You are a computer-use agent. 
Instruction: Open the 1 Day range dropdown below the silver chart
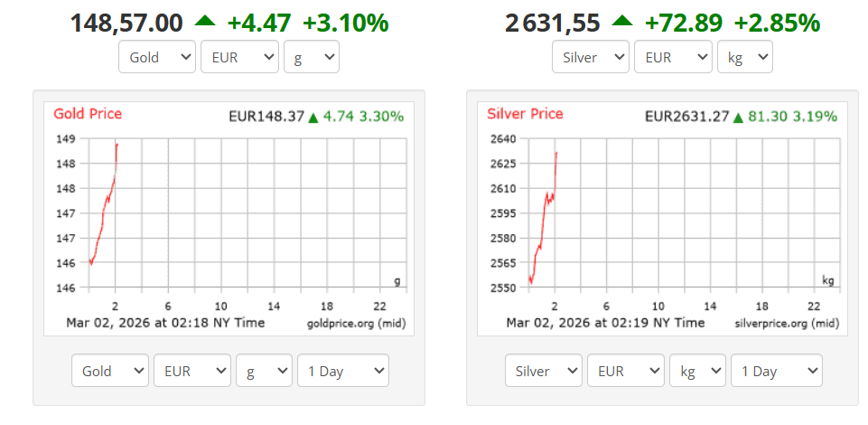pyautogui.click(x=777, y=372)
